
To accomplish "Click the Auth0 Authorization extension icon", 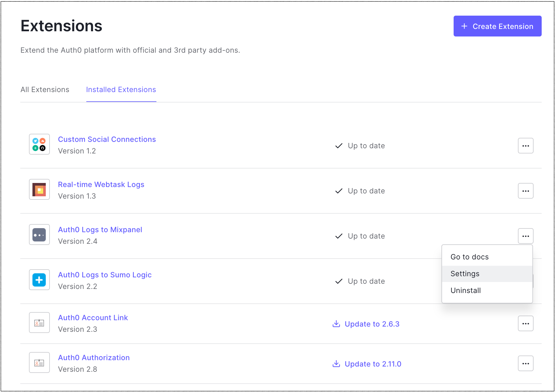I will [x=39, y=362].
